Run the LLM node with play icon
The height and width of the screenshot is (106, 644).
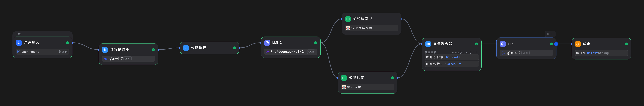click(548, 34)
